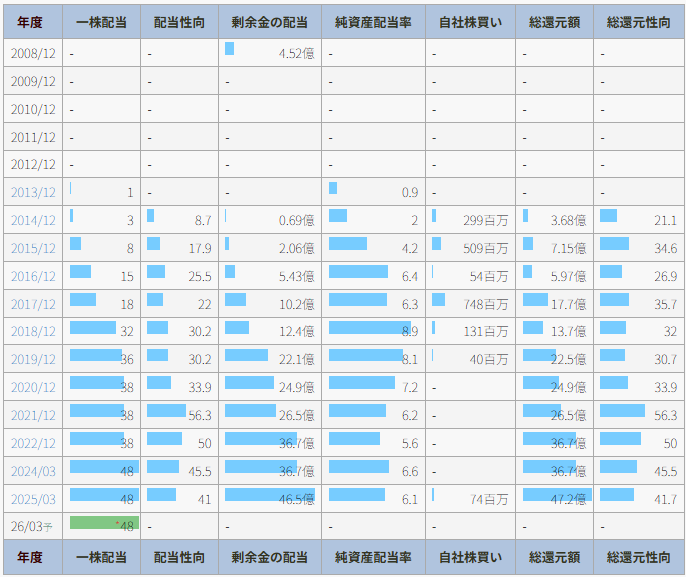This screenshot has width=686, height=577.
Task: Go to the 2018/12 year link
Action: 33,332
